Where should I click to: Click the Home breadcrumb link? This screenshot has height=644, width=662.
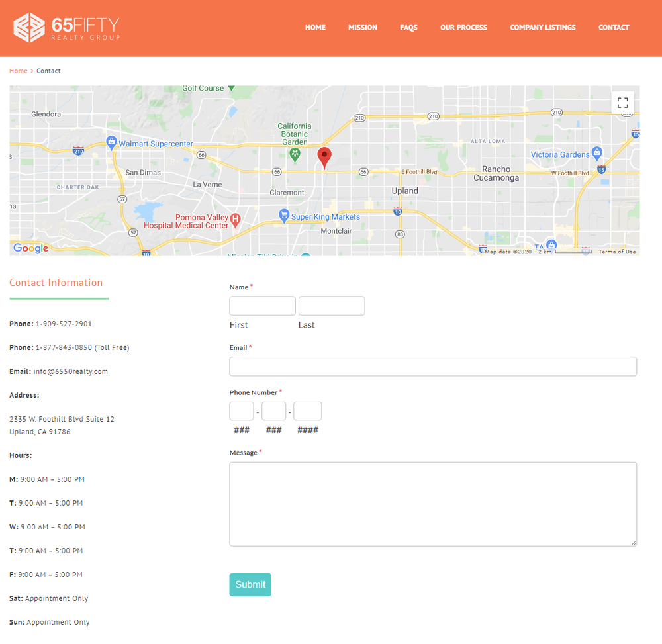(19, 71)
